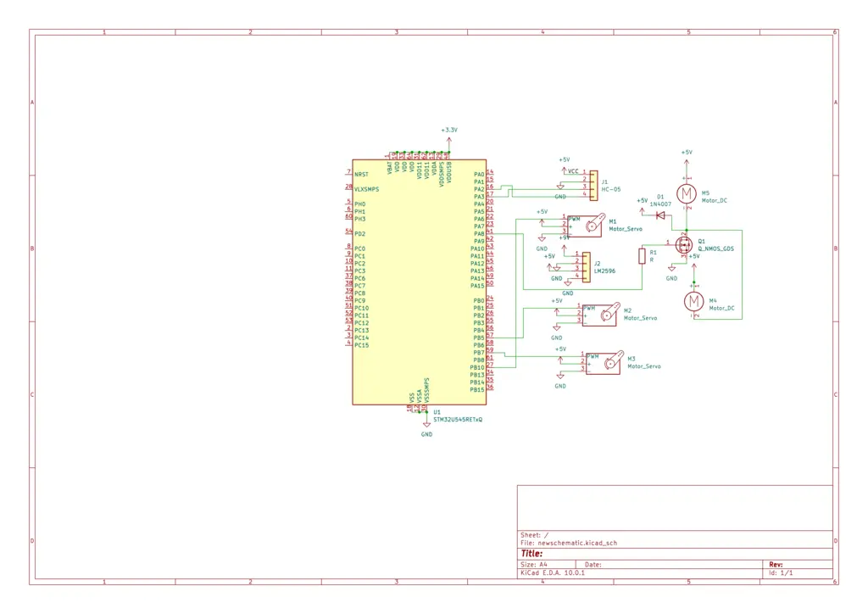Screen dimensions: 868x614
Task: Click the Size: A4 field
Action: click(x=534, y=565)
